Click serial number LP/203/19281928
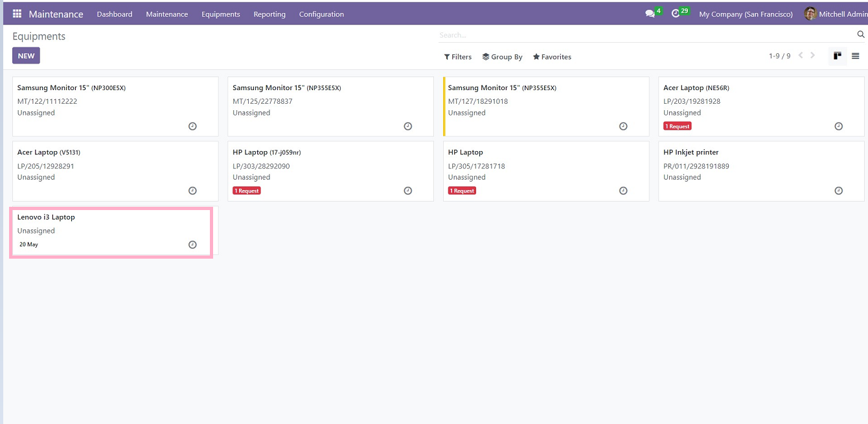 tap(692, 101)
